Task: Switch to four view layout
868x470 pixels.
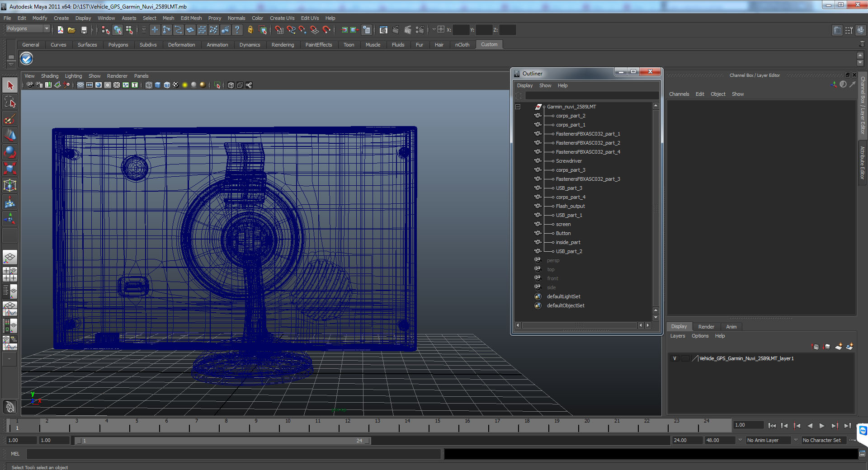Action: coord(10,274)
